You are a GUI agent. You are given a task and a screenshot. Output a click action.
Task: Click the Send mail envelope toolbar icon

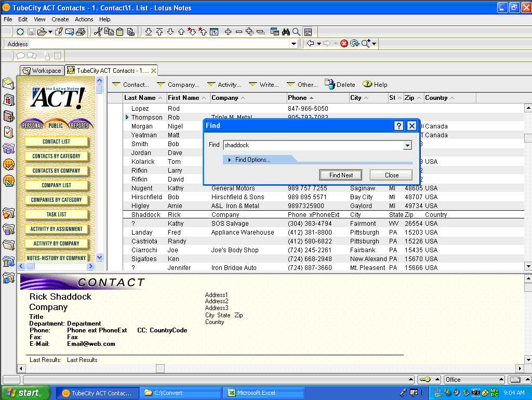70,32
